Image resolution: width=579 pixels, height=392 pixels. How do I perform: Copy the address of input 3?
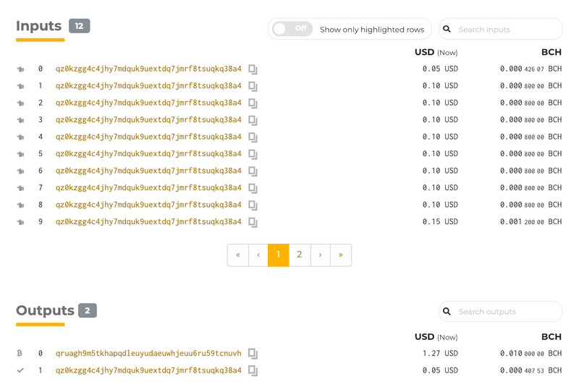pyautogui.click(x=253, y=120)
